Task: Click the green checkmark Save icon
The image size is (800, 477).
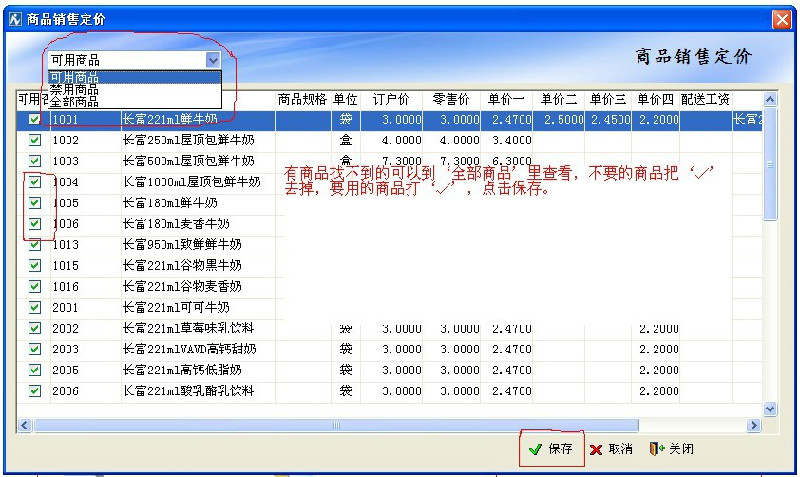Action: [x=535, y=449]
